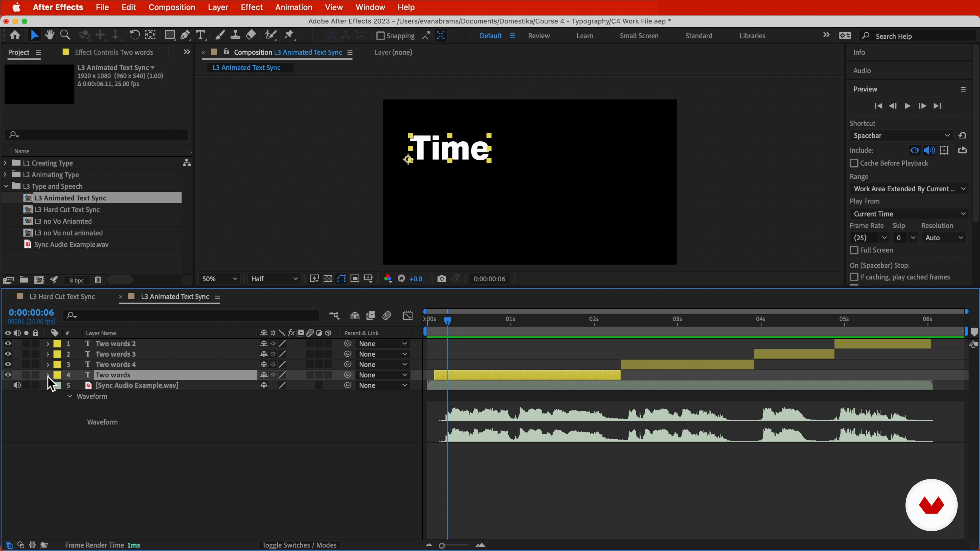Select the Hand tool
This screenshot has height=551, width=980.
50,35
